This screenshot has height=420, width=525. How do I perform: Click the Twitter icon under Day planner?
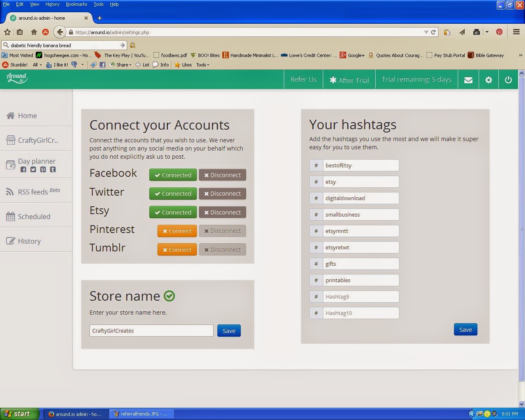tap(33, 170)
